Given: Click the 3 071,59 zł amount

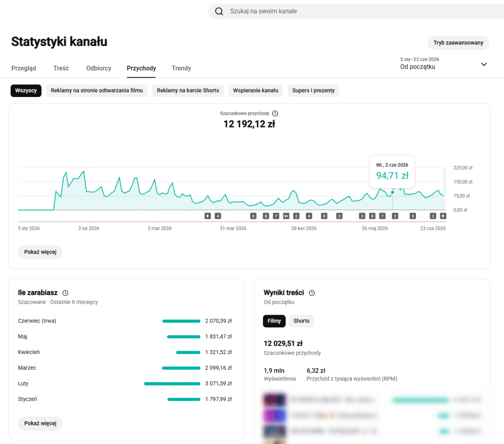Looking at the screenshot, I should [218, 384].
